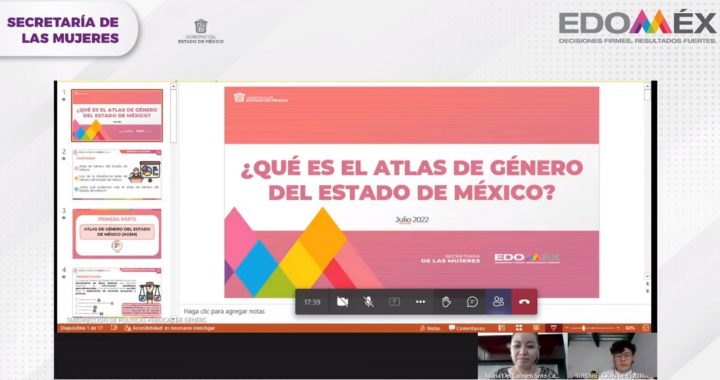Click the share content icon
The height and width of the screenshot is (380, 720).
(x=394, y=302)
